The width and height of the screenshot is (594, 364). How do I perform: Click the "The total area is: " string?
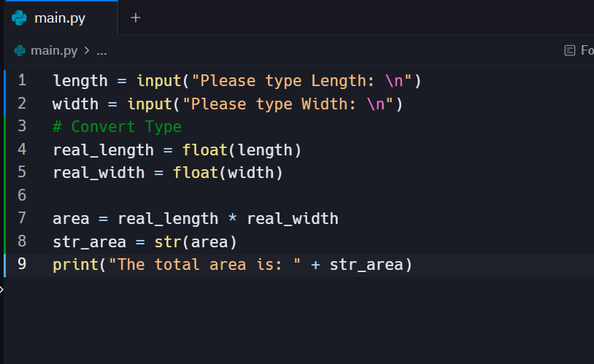[204, 265]
